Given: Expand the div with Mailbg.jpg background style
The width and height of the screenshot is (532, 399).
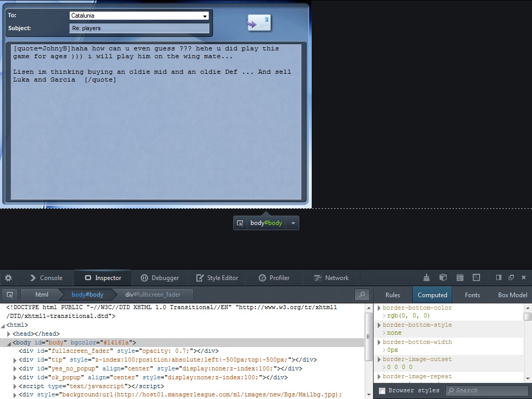Looking at the screenshot, I should tap(15, 395).
